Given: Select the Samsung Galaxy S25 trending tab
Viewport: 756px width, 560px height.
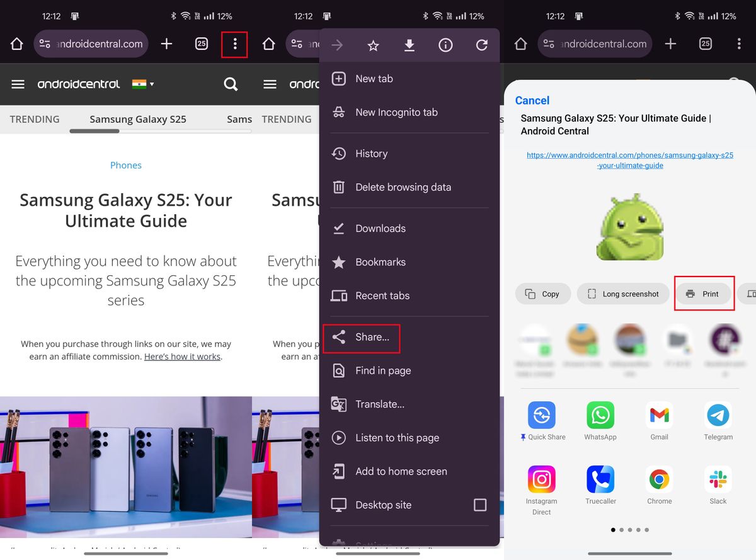Looking at the screenshot, I should pyautogui.click(x=138, y=119).
